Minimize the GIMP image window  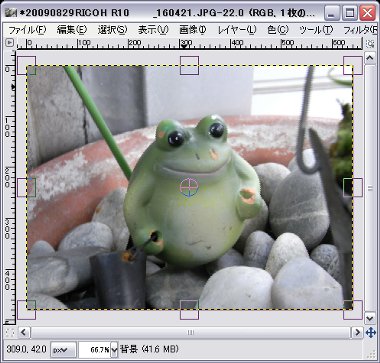331,13
